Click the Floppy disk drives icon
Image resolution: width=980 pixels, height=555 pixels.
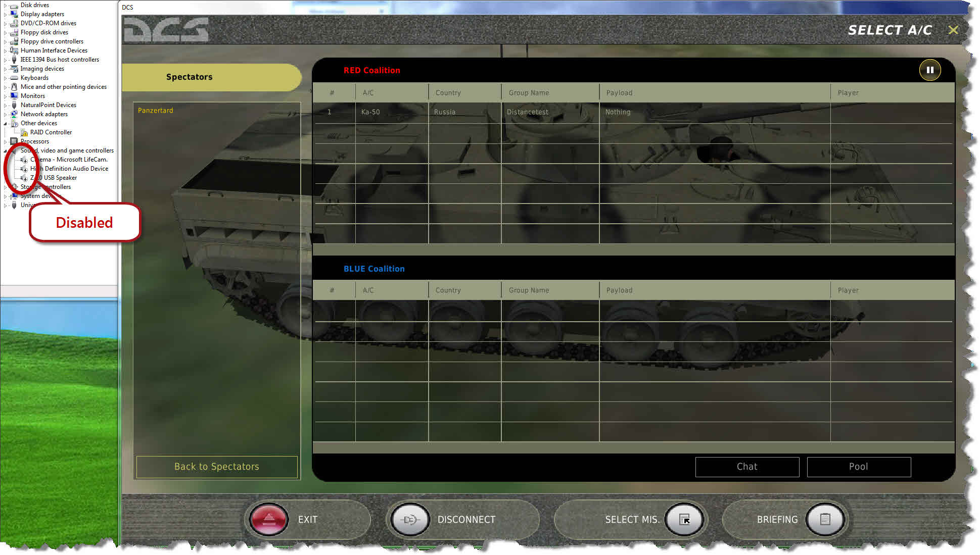(14, 32)
